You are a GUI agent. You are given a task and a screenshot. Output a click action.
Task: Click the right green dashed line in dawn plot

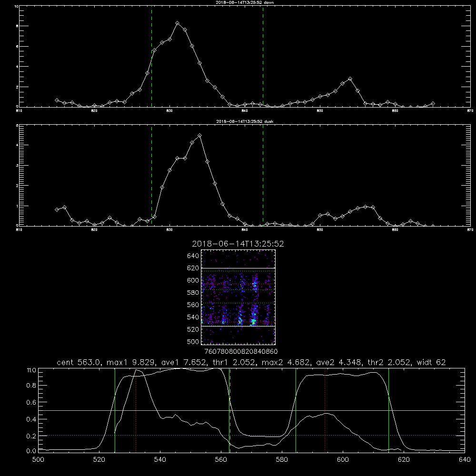[263, 57]
